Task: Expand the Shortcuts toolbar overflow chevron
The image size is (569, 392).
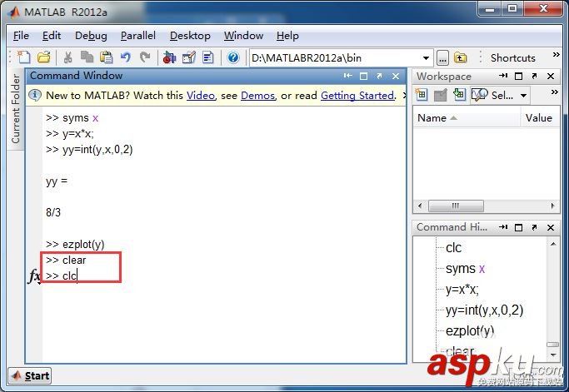Action: click(x=556, y=55)
